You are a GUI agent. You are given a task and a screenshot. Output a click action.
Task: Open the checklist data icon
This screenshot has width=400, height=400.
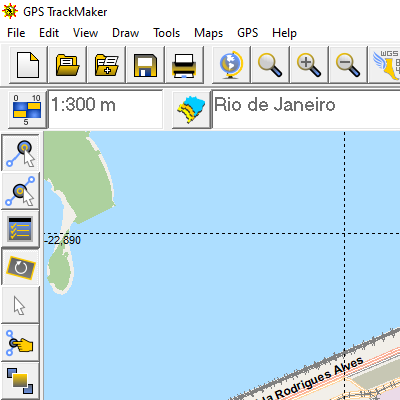(x=21, y=229)
